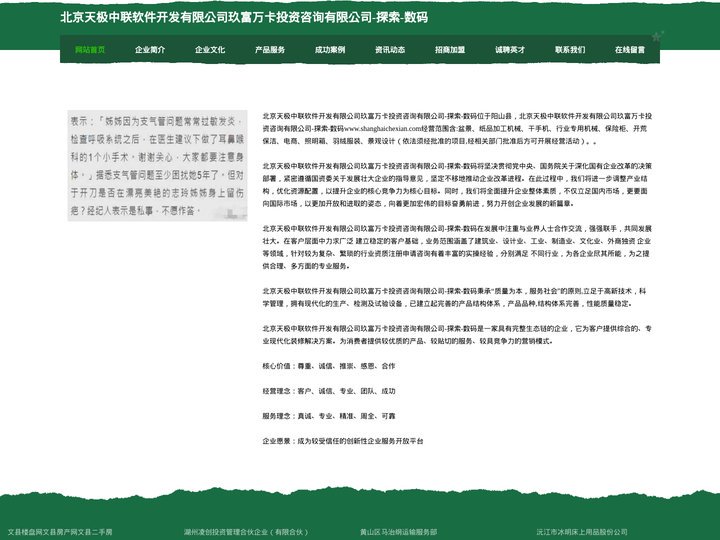The image size is (720, 540).
Task: Click paragraph beginning 将坚决贯彻党中央
Action: pos(457,185)
